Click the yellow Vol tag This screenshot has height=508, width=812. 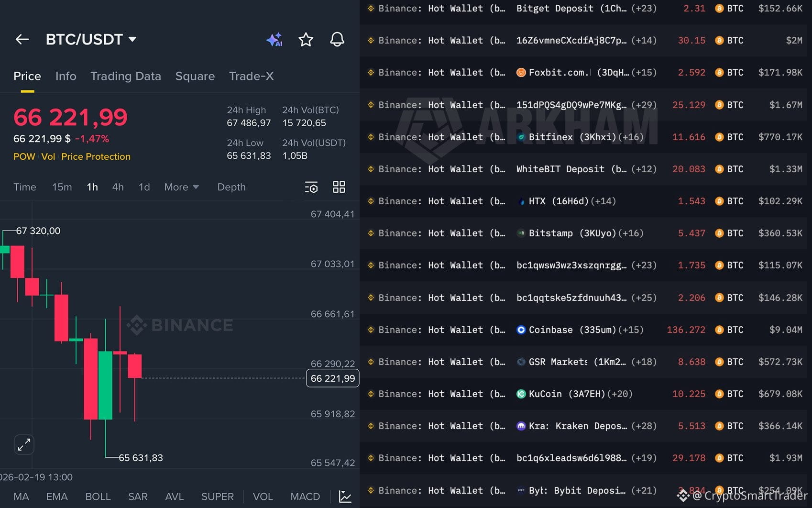(48, 156)
